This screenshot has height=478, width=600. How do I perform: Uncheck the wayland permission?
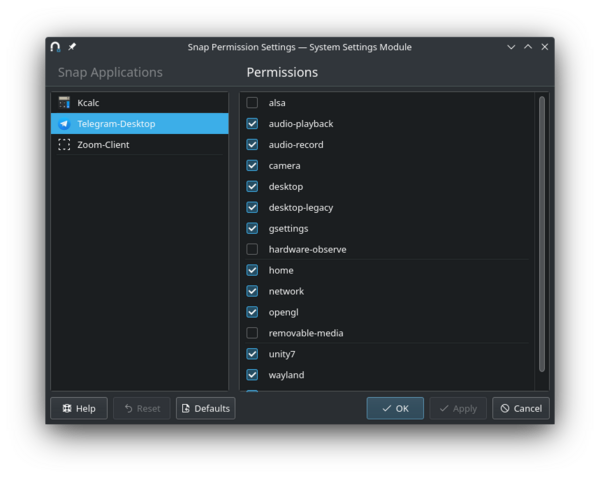click(252, 375)
